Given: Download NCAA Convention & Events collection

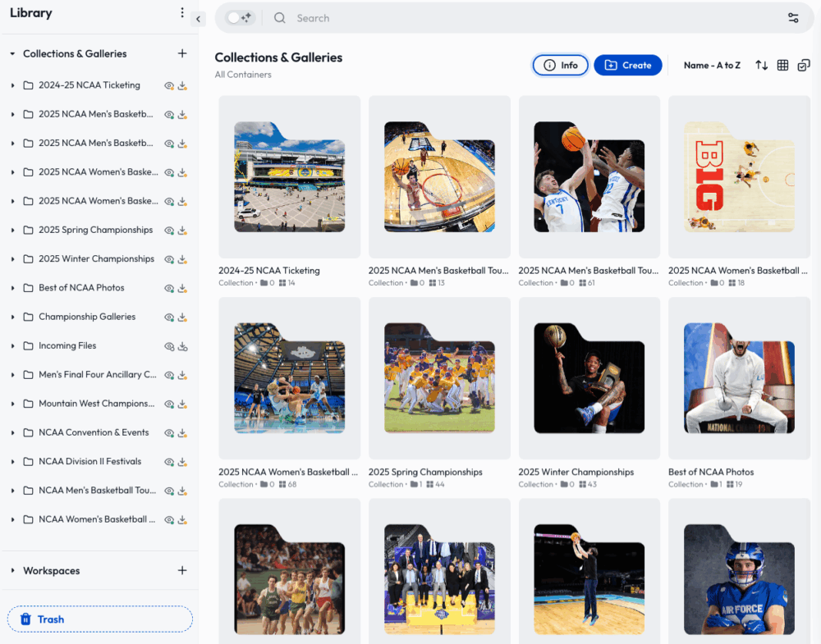Looking at the screenshot, I should tap(182, 433).
